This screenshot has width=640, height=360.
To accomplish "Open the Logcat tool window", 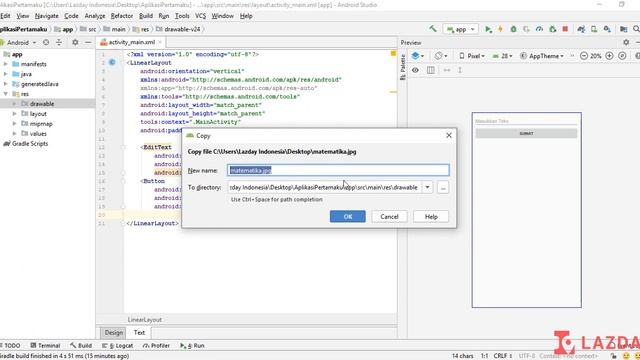I will point(118,345).
